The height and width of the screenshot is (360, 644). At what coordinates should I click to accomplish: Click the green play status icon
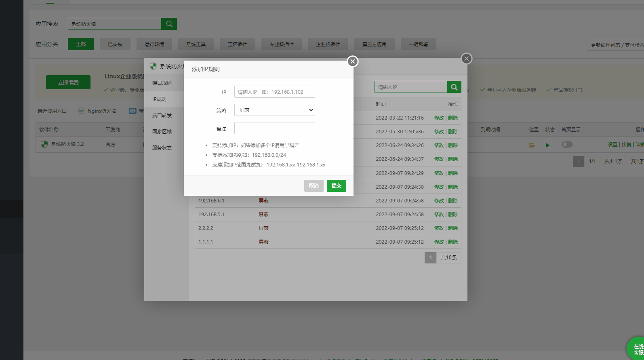point(548,145)
